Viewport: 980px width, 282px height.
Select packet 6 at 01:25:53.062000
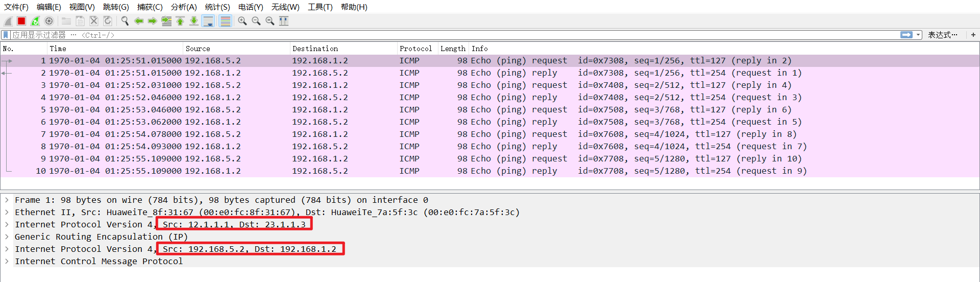pos(489,122)
